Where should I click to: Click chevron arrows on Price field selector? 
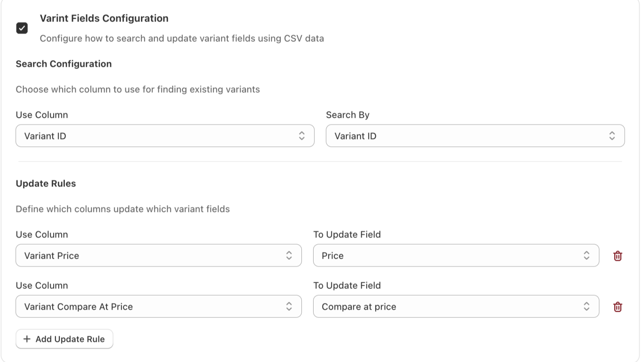[x=586, y=255]
